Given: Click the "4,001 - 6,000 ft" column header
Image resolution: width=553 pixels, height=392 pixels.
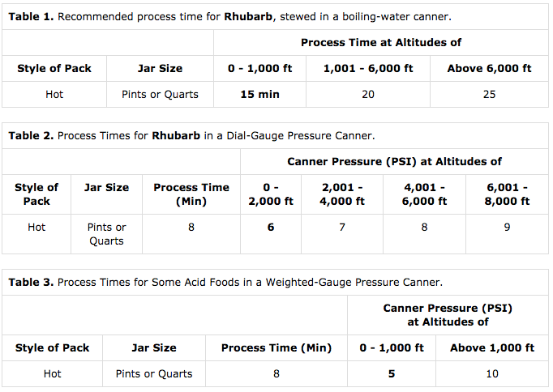Looking at the screenshot, I should click(424, 194).
